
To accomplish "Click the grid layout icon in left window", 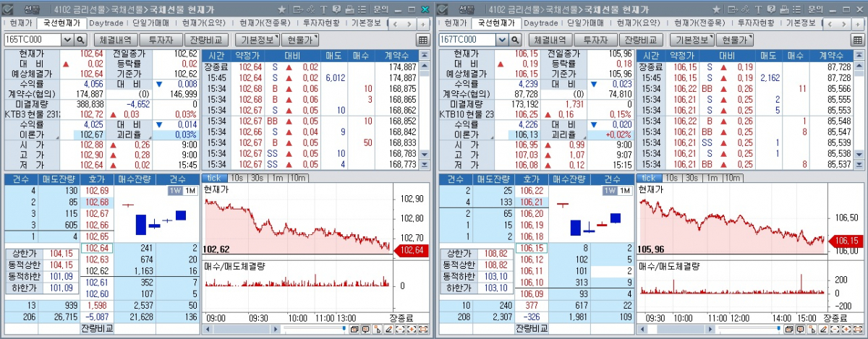I will click(x=423, y=40).
